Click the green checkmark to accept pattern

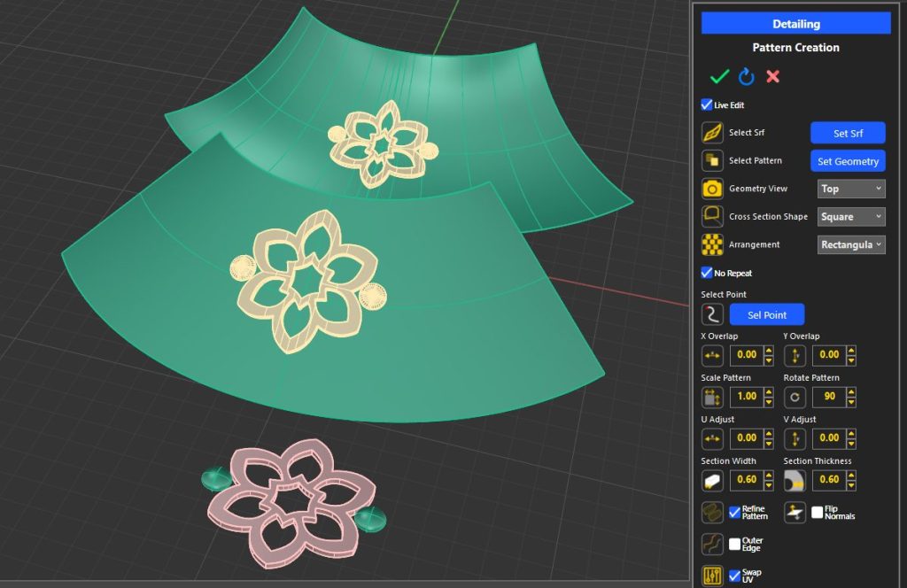[719, 77]
